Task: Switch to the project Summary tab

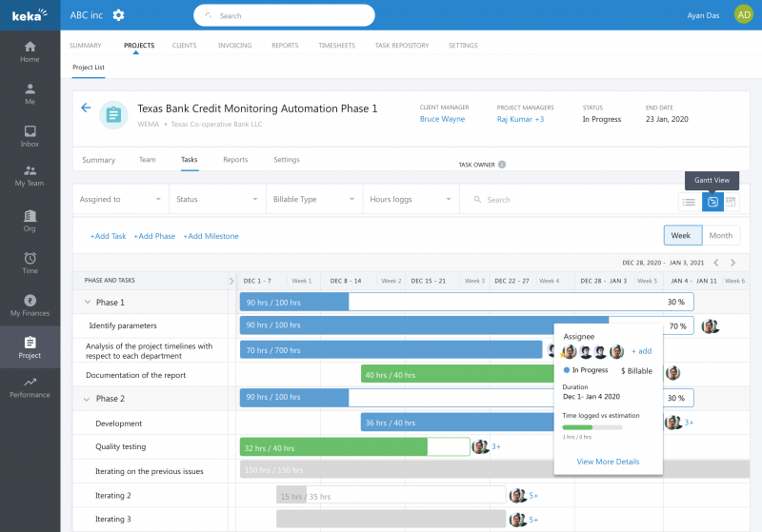Action: point(99,160)
